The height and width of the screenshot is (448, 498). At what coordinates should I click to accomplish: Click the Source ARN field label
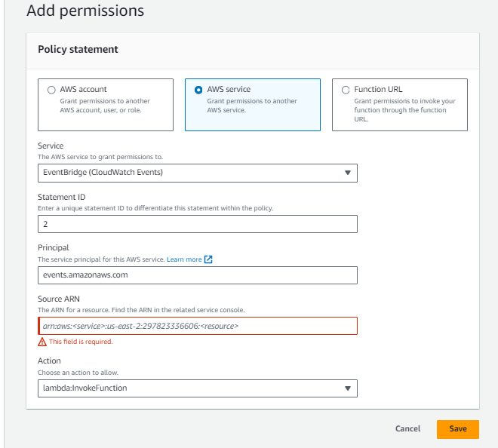tap(60, 299)
